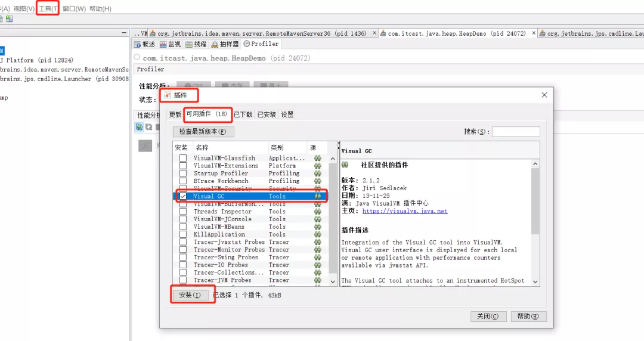Click Java icon of the jps.cmdline.Launcher tab
This screenshot has width=644, height=341.
(542, 33)
